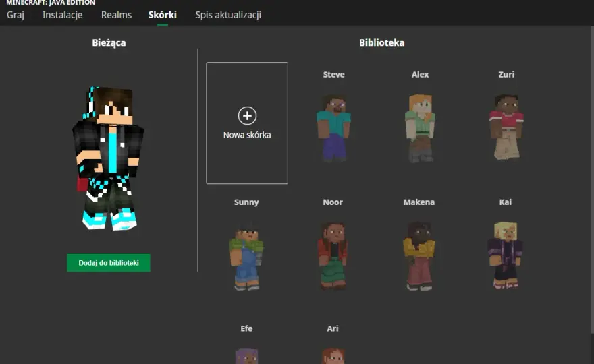Click the Noor name label
Viewport: 594px width, 364px height.
coord(333,202)
